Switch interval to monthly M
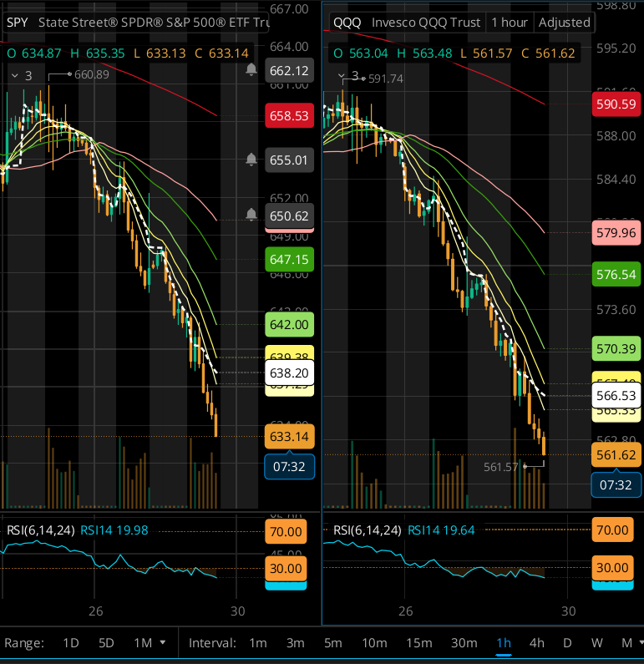The image size is (644, 664). coord(627,643)
